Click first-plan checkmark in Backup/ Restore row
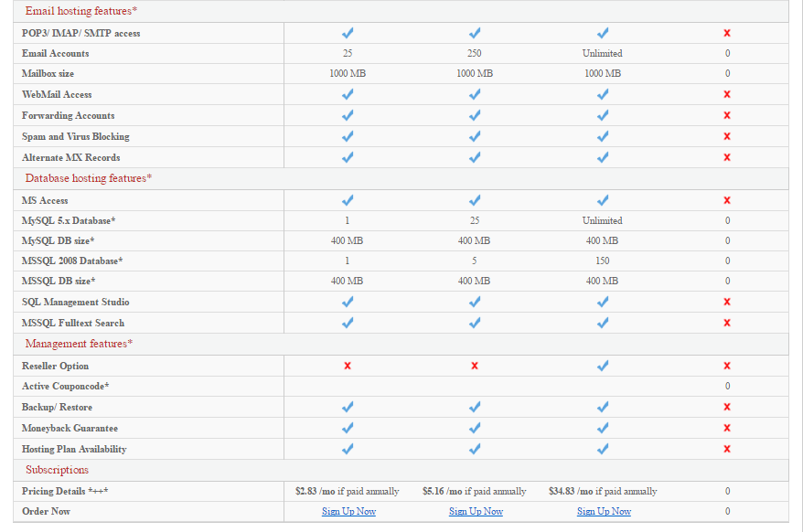803x532 pixels. click(x=348, y=407)
